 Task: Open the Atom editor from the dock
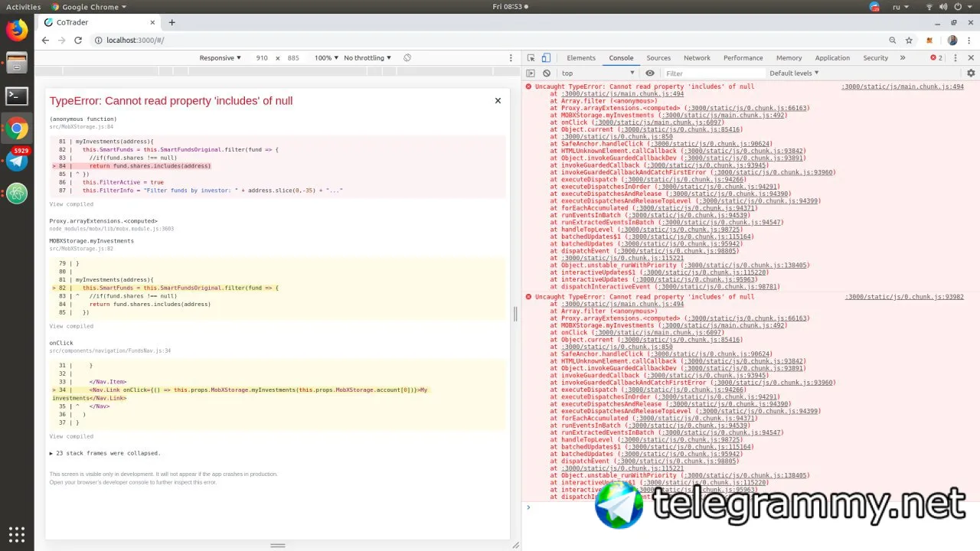[x=17, y=194]
